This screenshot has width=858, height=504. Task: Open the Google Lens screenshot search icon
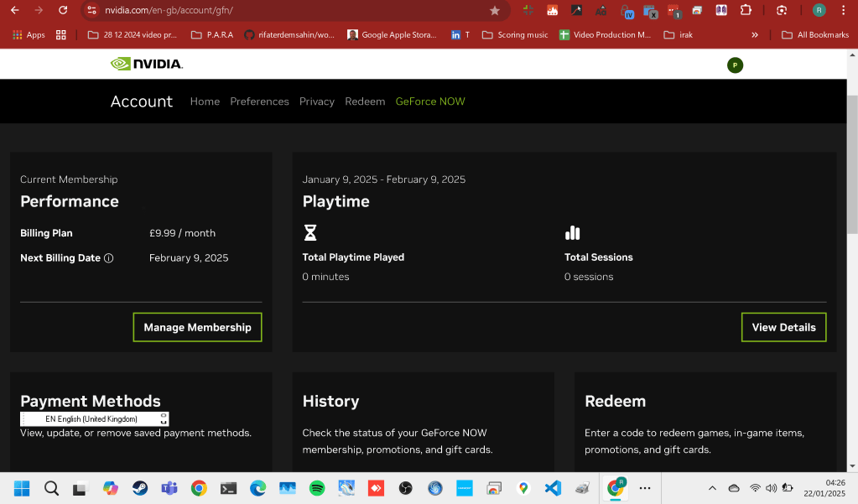click(782, 10)
